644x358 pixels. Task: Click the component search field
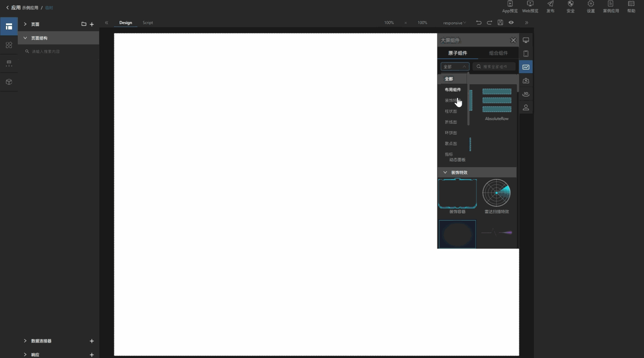[494, 66]
